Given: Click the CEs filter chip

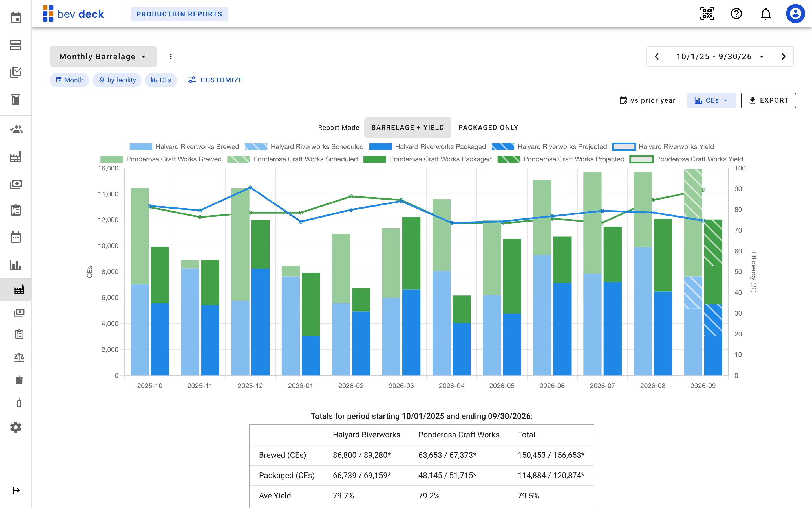Looking at the screenshot, I should coord(161,80).
